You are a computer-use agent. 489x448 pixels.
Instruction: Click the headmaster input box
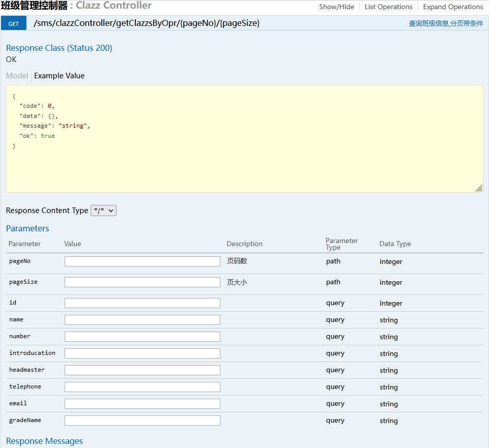pos(142,370)
